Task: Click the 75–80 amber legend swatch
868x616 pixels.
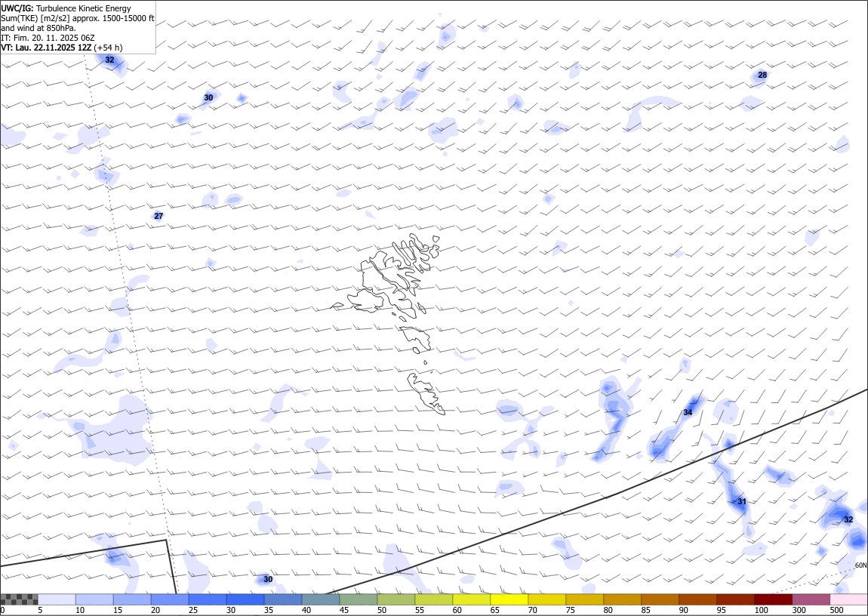Action: click(x=584, y=599)
